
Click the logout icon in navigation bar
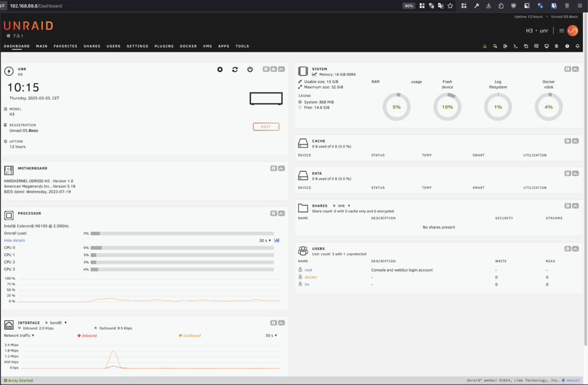coord(505,46)
